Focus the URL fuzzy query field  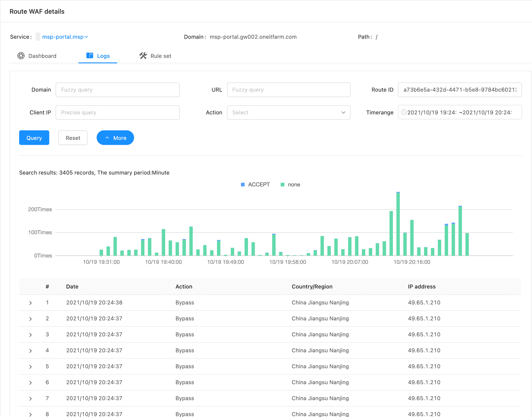(289, 90)
